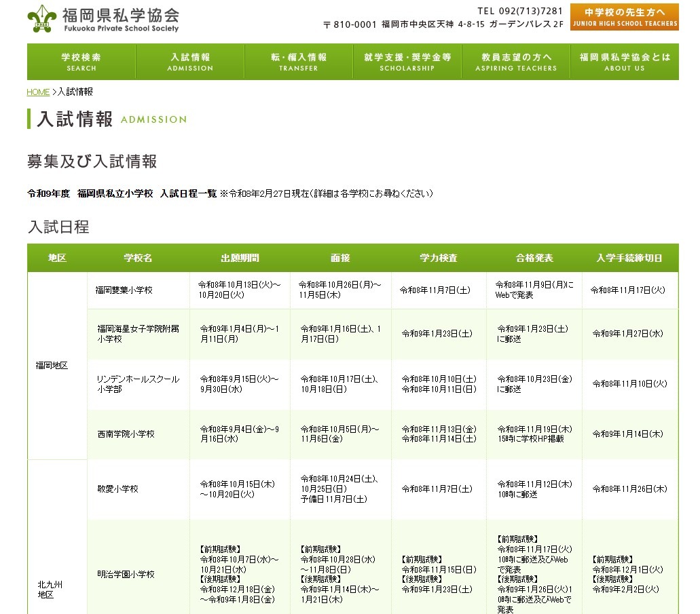Click リンデンホール interview cell 令和8年10月17日(土)
700x614 pixels.
(339, 384)
